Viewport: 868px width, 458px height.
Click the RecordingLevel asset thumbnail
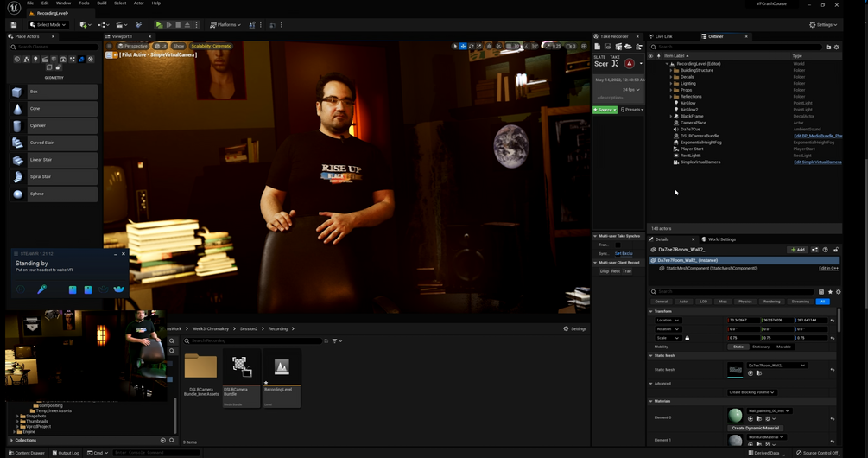pos(282,366)
